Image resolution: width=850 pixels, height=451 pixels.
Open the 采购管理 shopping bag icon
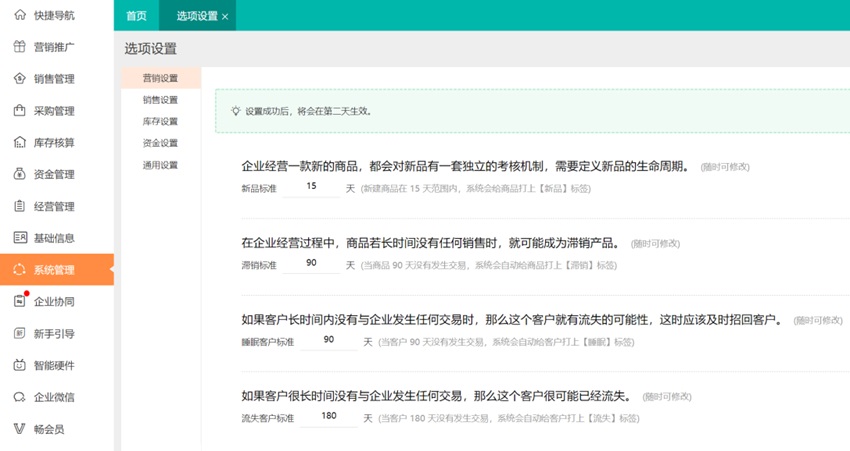(x=20, y=111)
